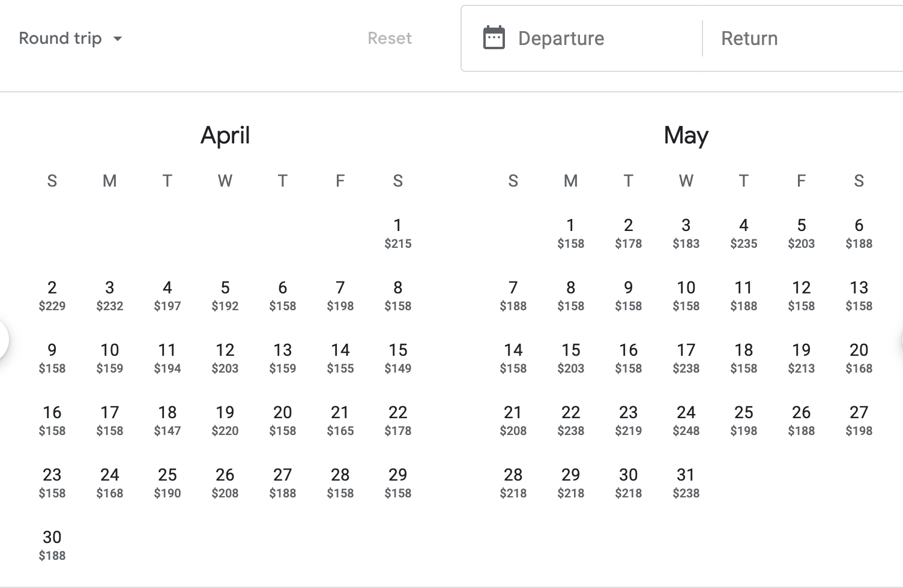Select May 31 priced $238

[x=686, y=482]
